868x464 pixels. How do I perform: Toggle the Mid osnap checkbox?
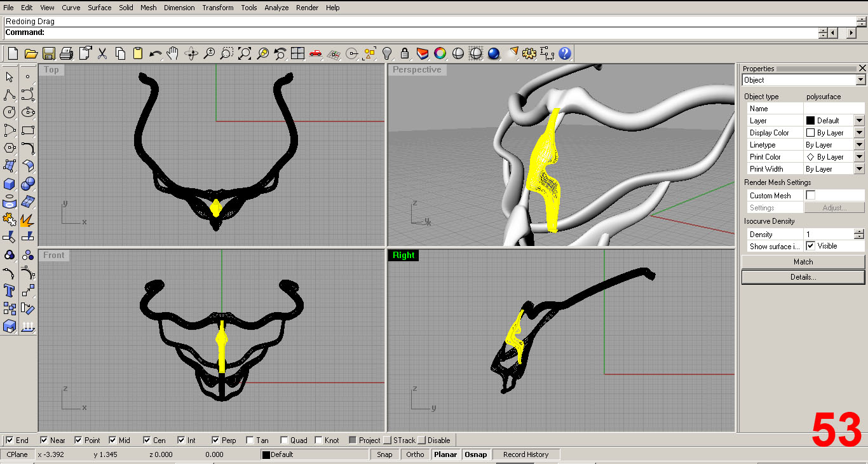(x=112, y=440)
